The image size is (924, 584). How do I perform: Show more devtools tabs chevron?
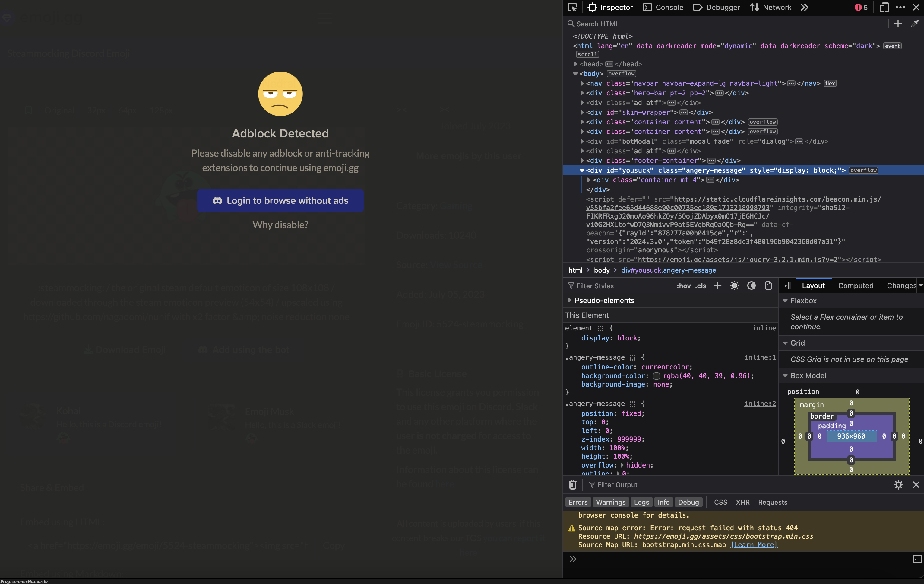coord(805,7)
